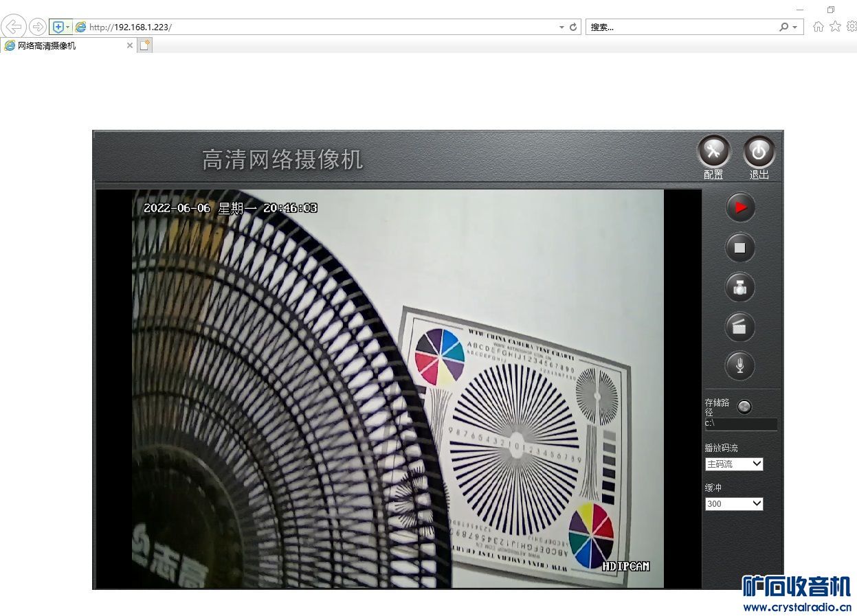Enable talk with the microphone icon

[x=740, y=366]
